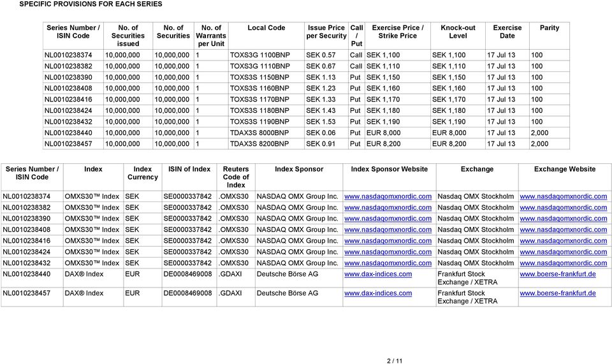Click Knock-out Level cell EUR 8,200
The height and width of the screenshot is (364, 612).
pos(449,143)
